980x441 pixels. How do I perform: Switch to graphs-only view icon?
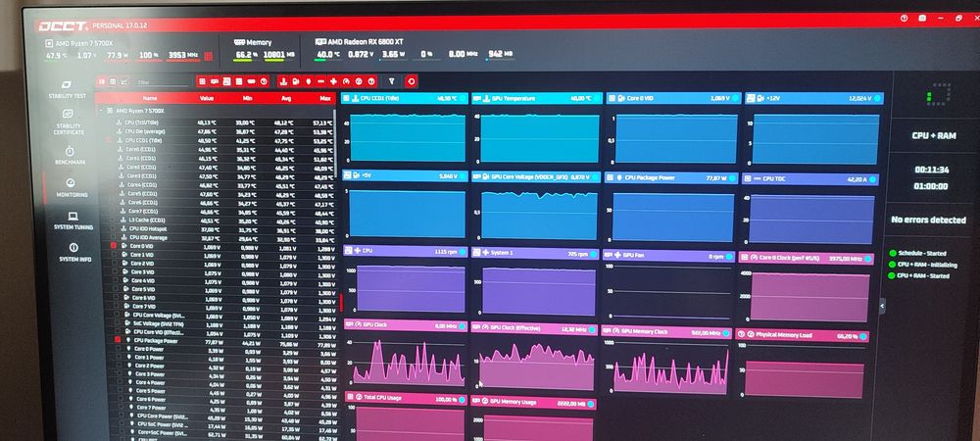[123, 81]
